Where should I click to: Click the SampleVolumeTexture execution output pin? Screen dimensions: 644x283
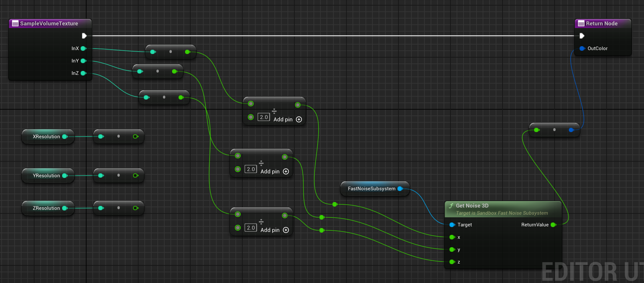[84, 36]
